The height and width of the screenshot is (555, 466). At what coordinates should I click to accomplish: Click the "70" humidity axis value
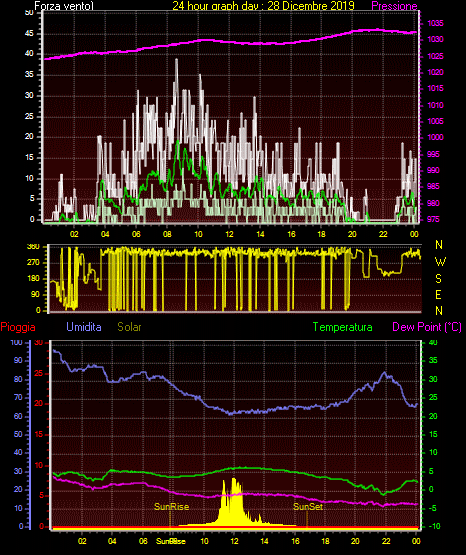(18, 397)
